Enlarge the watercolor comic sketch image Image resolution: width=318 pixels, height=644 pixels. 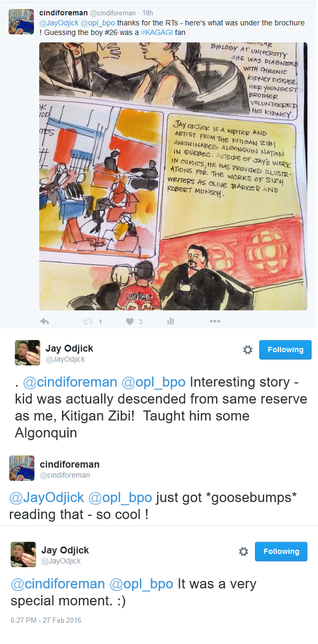(173, 176)
